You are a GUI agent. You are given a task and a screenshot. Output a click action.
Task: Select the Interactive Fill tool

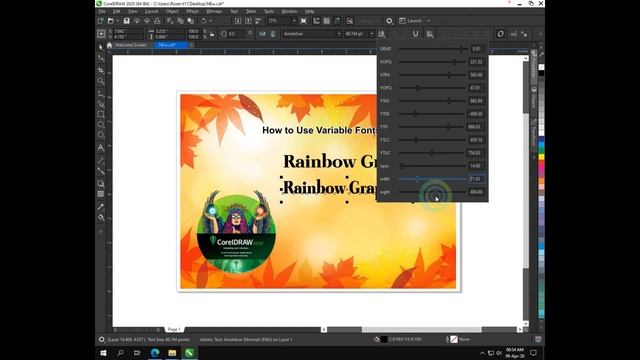coord(101,218)
